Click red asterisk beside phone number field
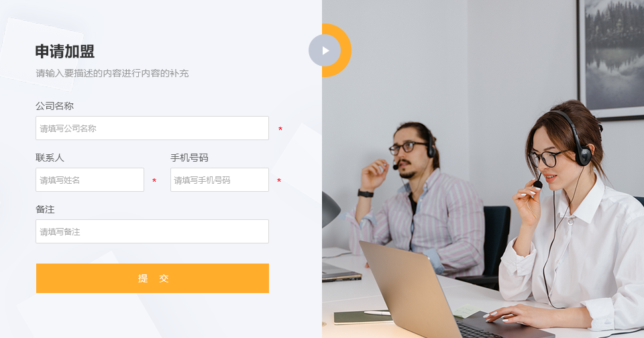Image resolution: width=644 pixels, height=338 pixels. coord(279,181)
